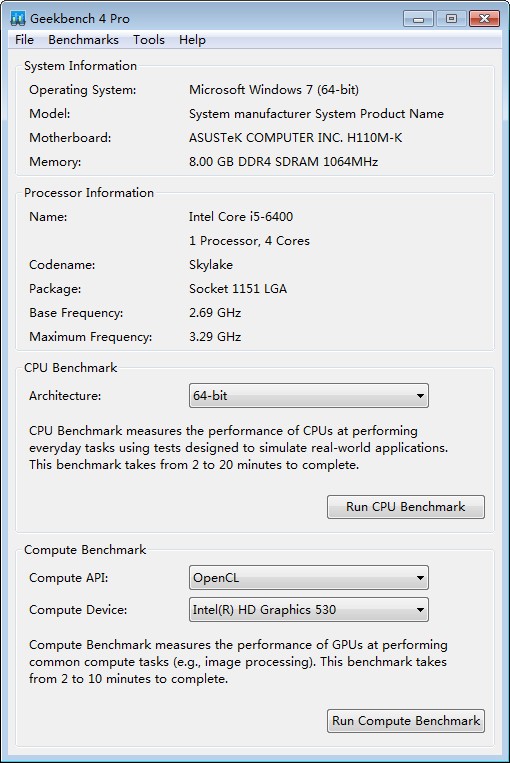Click the Architecture dropdown arrow
The width and height of the screenshot is (510, 763).
click(420, 396)
